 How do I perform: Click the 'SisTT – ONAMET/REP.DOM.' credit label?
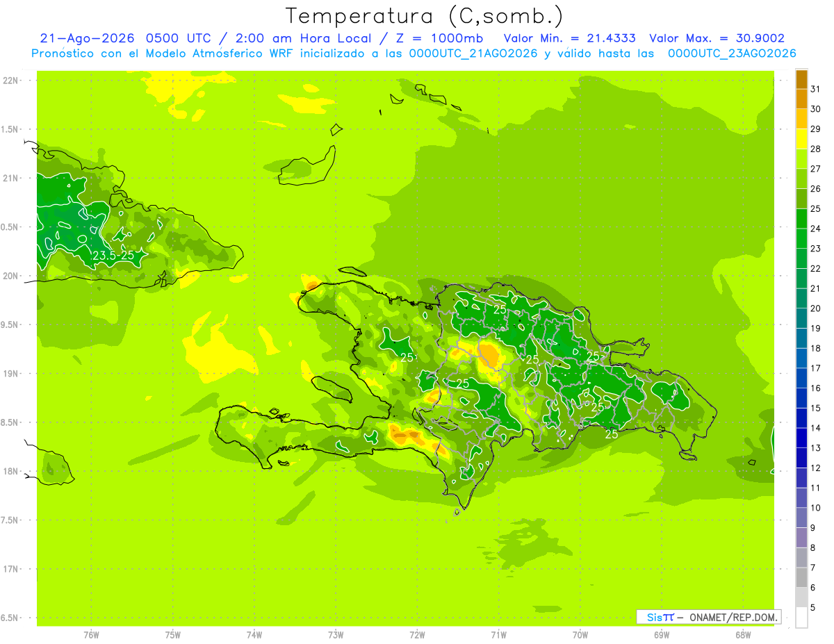click(x=708, y=617)
